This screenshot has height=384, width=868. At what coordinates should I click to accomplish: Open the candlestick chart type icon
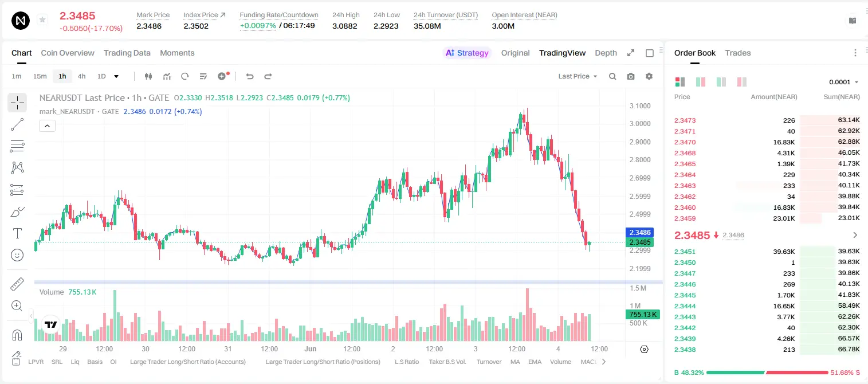coord(149,76)
